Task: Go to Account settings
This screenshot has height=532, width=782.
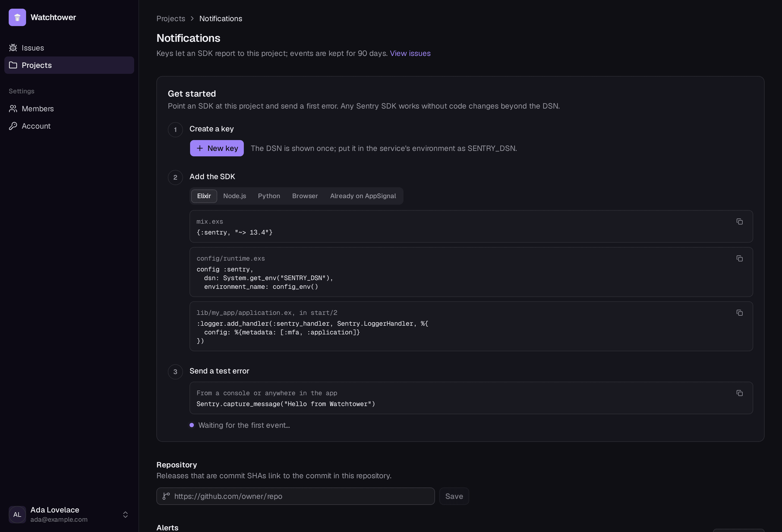Action: [x=69, y=126]
